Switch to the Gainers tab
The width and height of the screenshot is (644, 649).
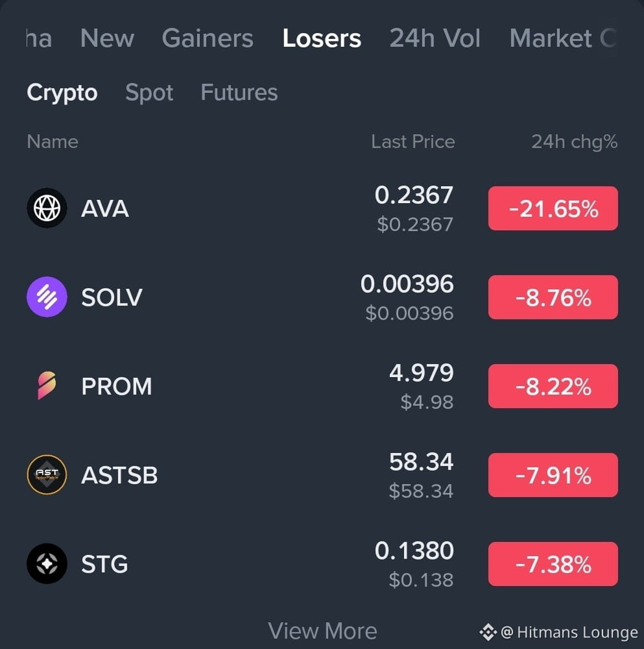(x=208, y=38)
